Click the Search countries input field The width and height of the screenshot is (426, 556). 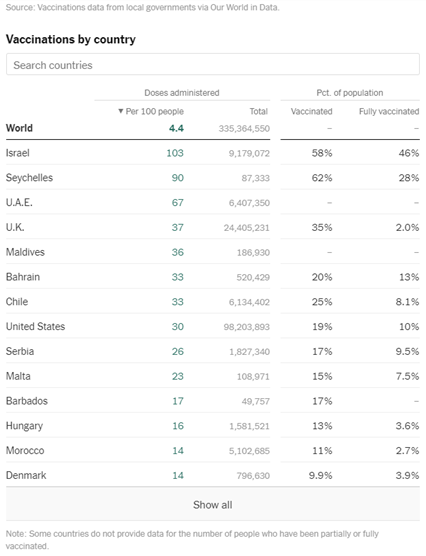[213, 65]
